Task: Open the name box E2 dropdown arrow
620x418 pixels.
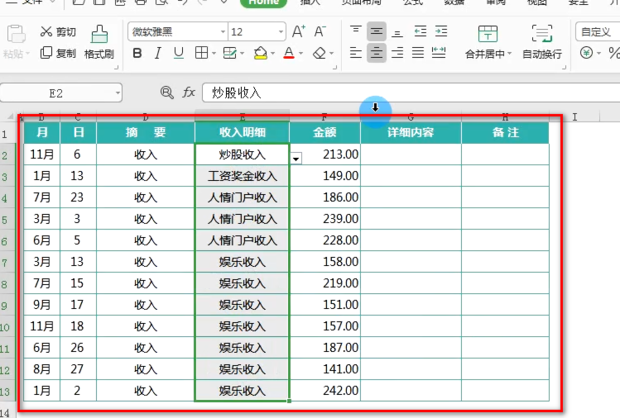Action: pyautogui.click(x=117, y=93)
